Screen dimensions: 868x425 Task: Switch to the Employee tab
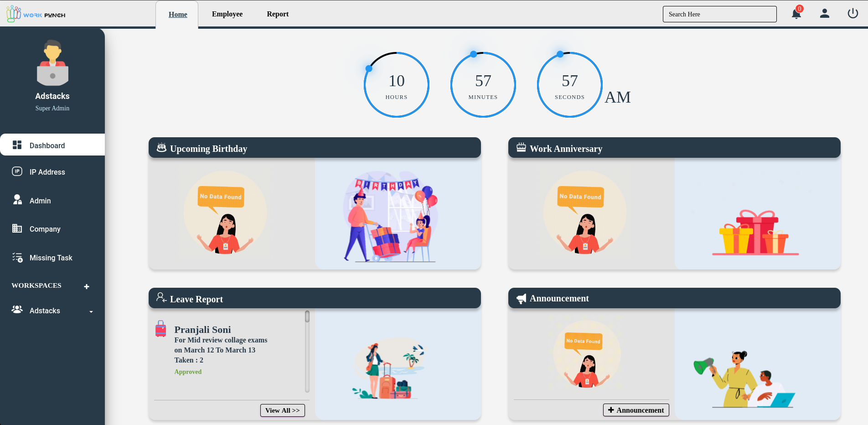[x=227, y=14]
